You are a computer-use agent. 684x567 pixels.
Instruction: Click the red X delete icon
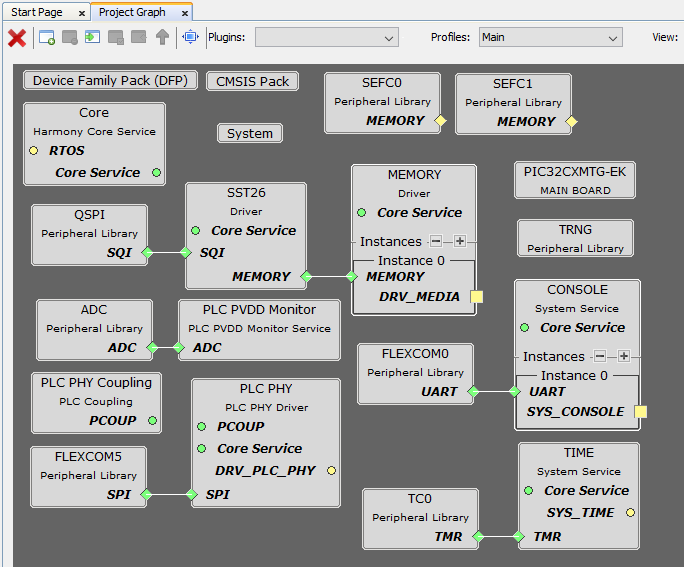pos(17,37)
